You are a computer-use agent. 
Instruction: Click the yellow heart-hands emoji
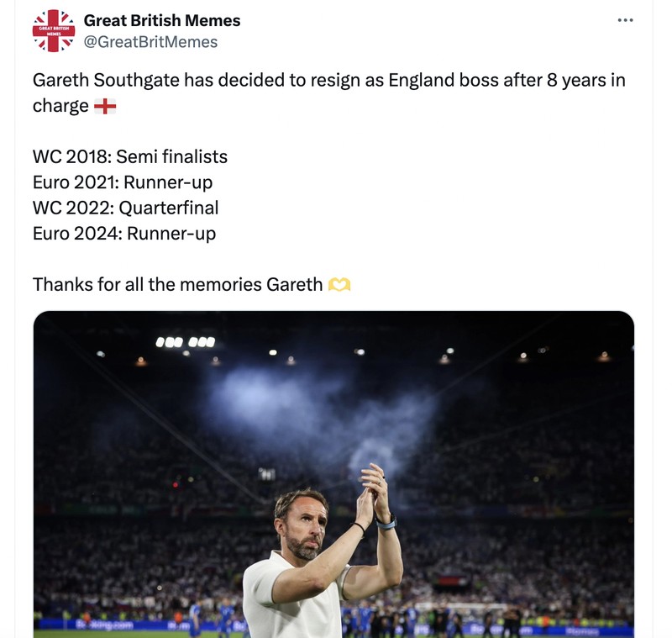coord(339,284)
